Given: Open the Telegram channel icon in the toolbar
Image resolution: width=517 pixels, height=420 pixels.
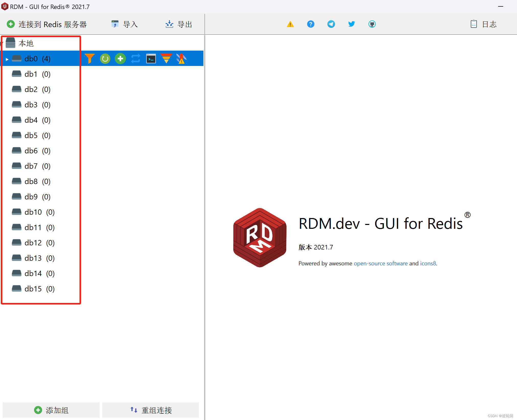Looking at the screenshot, I should click(x=331, y=24).
